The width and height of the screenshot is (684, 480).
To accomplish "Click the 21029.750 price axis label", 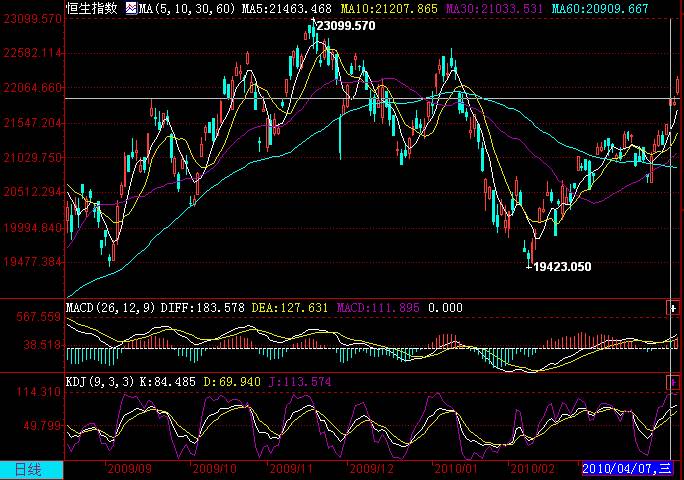I will pyautogui.click(x=33, y=158).
